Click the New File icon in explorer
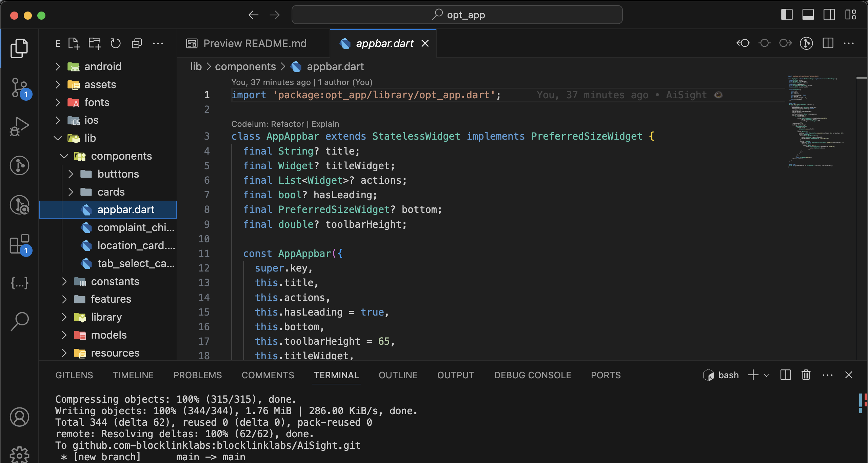Image resolution: width=868 pixels, height=463 pixels. click(74, 43)
